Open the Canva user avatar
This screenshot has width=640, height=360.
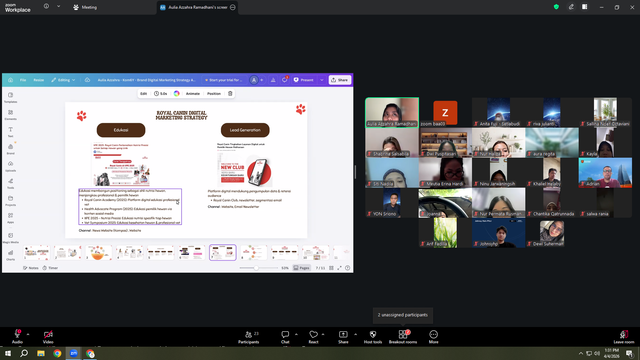coord(254,80)
